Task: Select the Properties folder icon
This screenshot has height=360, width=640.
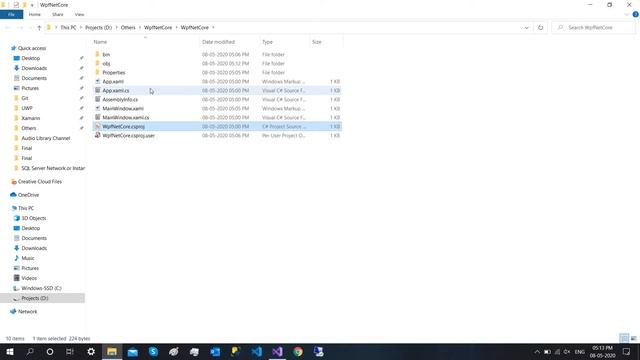Action: tap(98, 72)
